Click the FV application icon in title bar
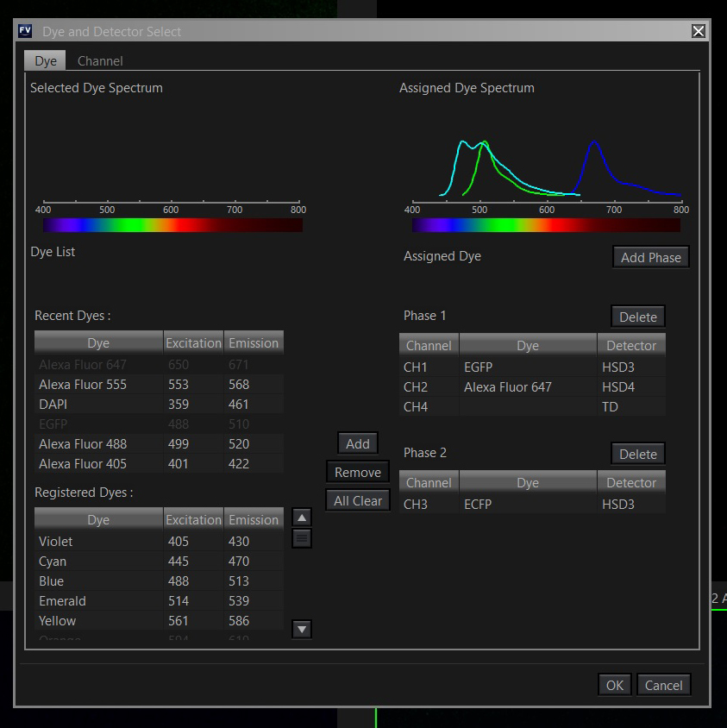Image resolution: width=727 pixels, height=728 pixels. 25,31
